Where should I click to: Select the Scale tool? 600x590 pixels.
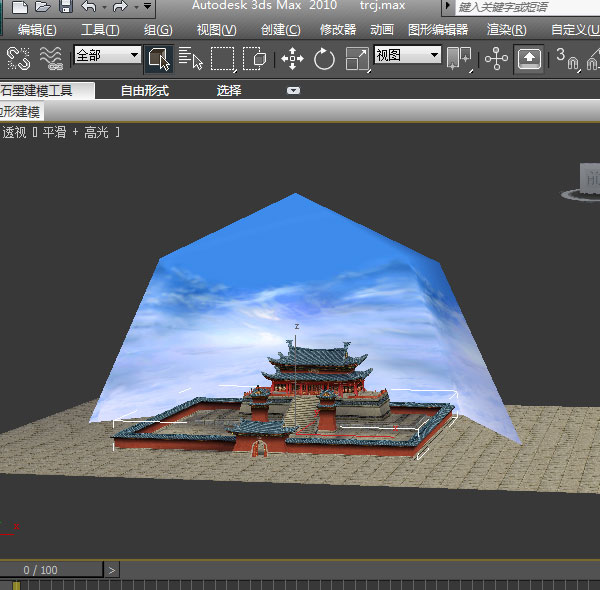(x=357, y=59)
